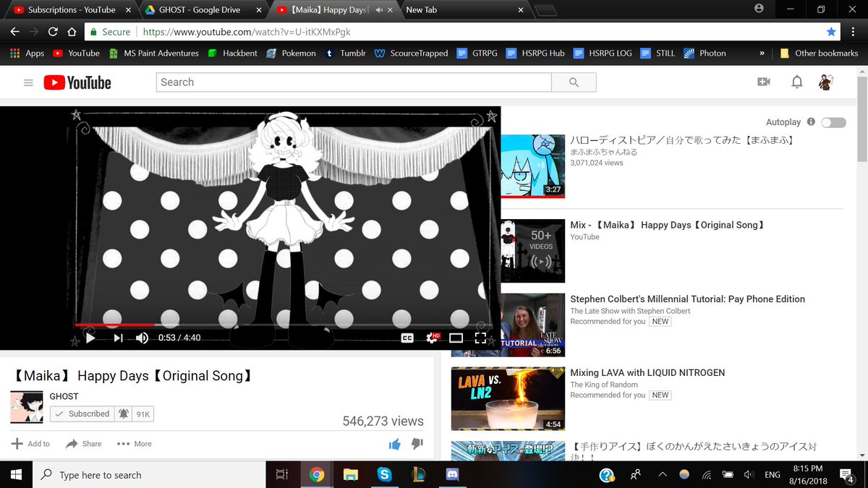Open the HSRPG Hub bookmark

536,53
